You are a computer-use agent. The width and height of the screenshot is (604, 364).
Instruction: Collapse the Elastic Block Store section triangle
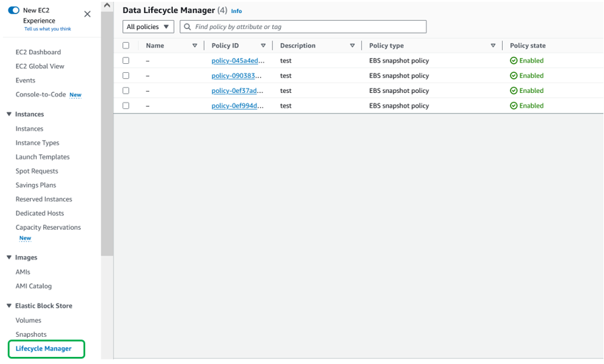pos(9,305)
